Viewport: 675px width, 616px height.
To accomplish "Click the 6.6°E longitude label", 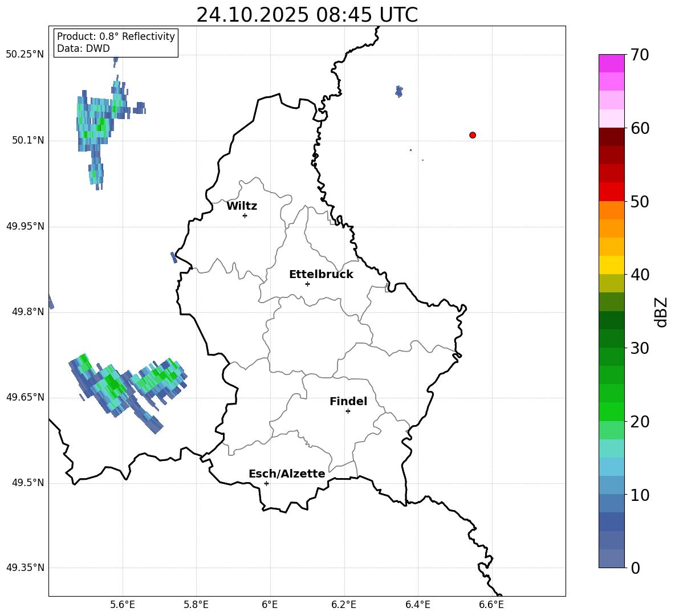I will coord(491,605).
